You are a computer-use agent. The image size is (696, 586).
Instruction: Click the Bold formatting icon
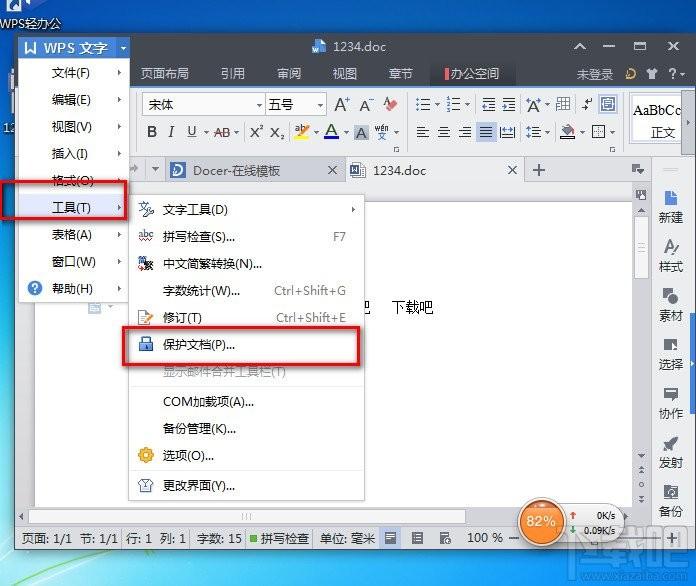(152, 132)
